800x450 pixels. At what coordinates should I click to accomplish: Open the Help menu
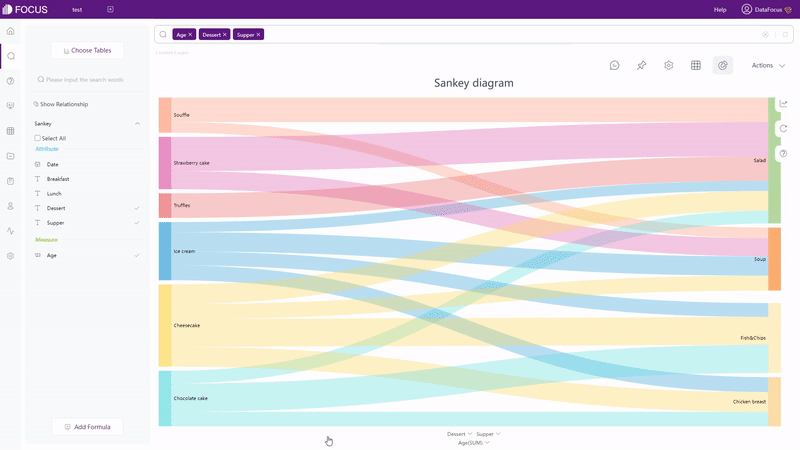tap(720, 10)
